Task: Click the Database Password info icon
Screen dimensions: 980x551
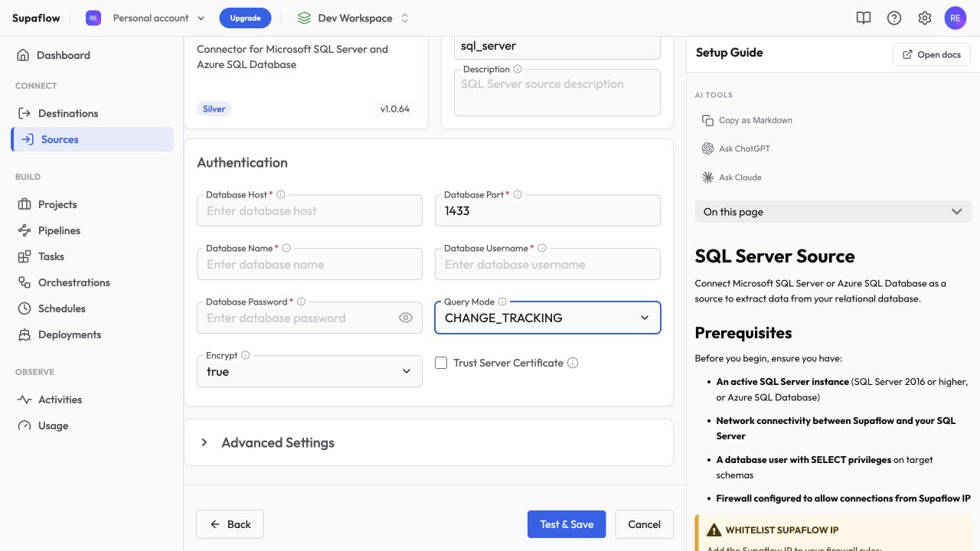Action: [x=301, y=302]
